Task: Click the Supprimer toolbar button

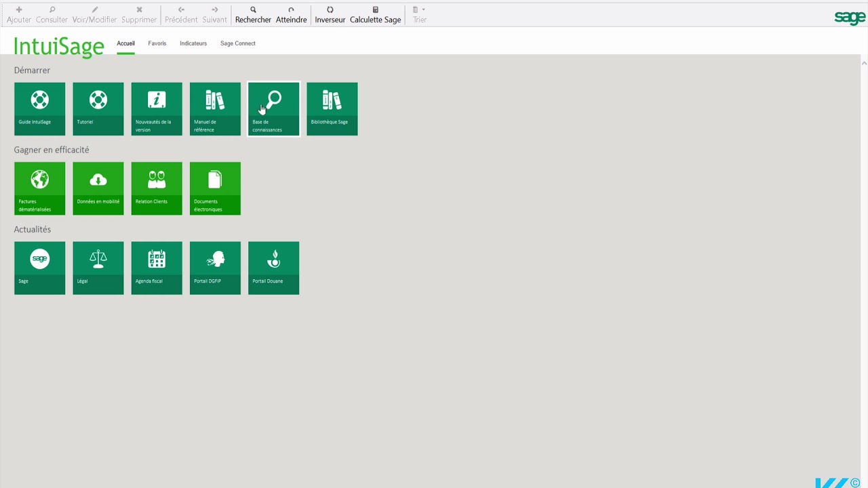Action: click(139, 15)
